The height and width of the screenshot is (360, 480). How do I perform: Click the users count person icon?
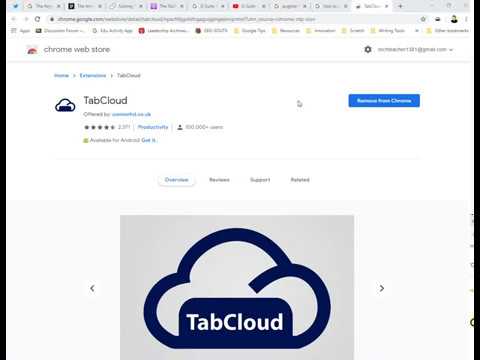coord(180,127)
